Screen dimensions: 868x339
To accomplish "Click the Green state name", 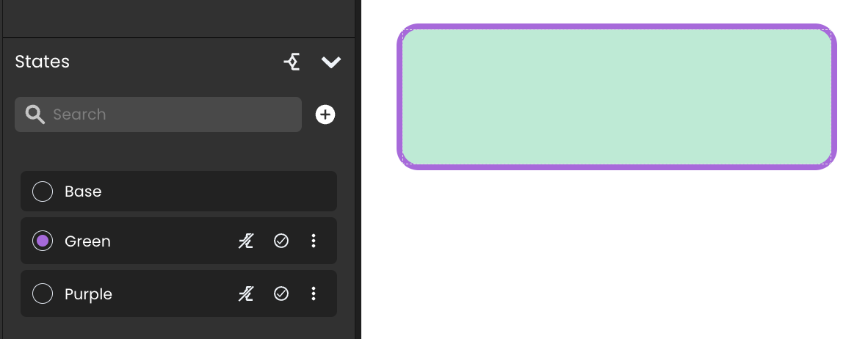I will point(87,241).
